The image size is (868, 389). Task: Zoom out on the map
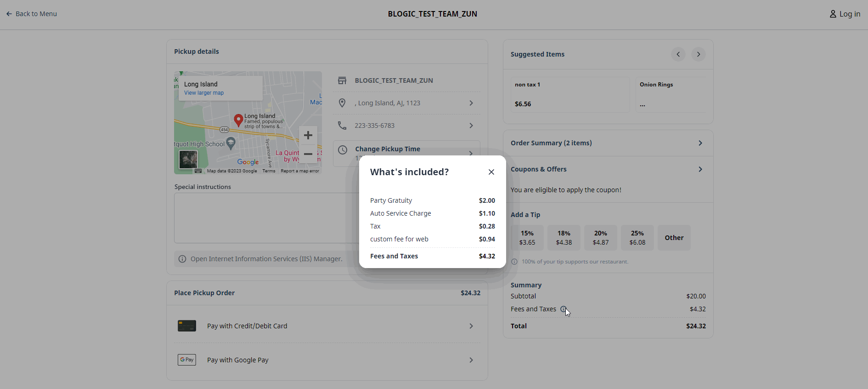pyautogui.click(x=308, y=154)
